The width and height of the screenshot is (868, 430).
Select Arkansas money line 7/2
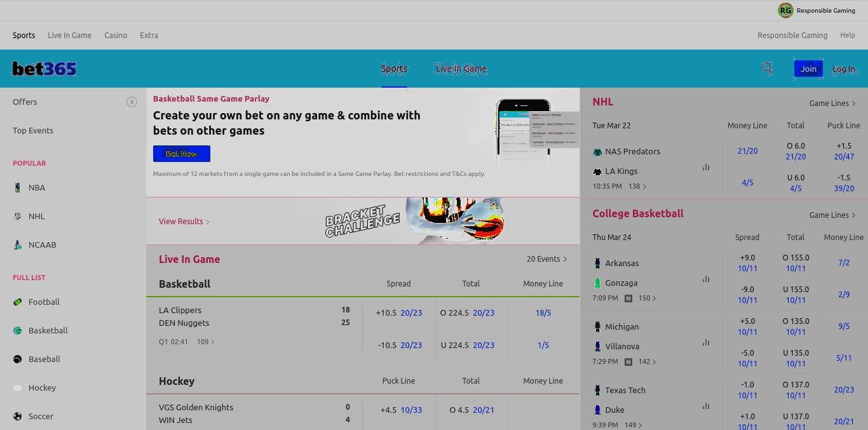[844, 262]
